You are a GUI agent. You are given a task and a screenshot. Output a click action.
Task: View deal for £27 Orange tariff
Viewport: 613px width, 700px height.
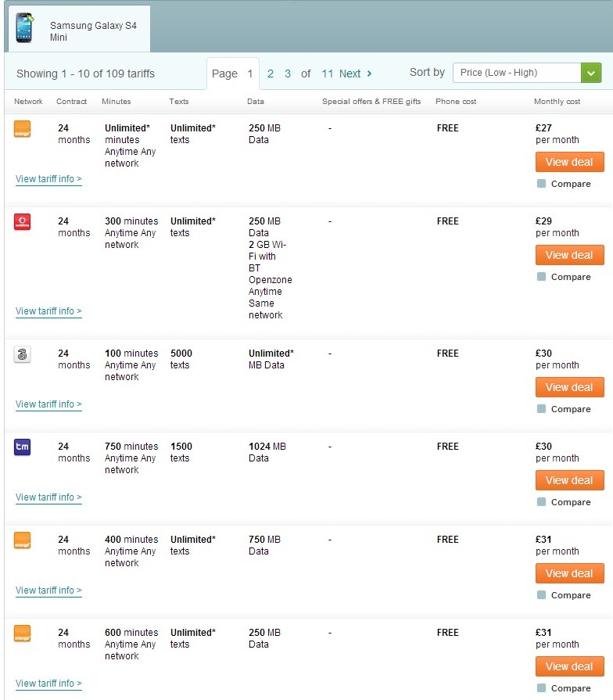coord(570,162)
